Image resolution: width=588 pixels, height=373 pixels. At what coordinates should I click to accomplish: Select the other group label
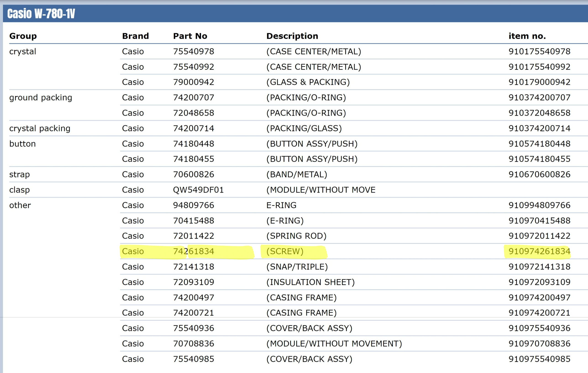click(x=20, y=205)
